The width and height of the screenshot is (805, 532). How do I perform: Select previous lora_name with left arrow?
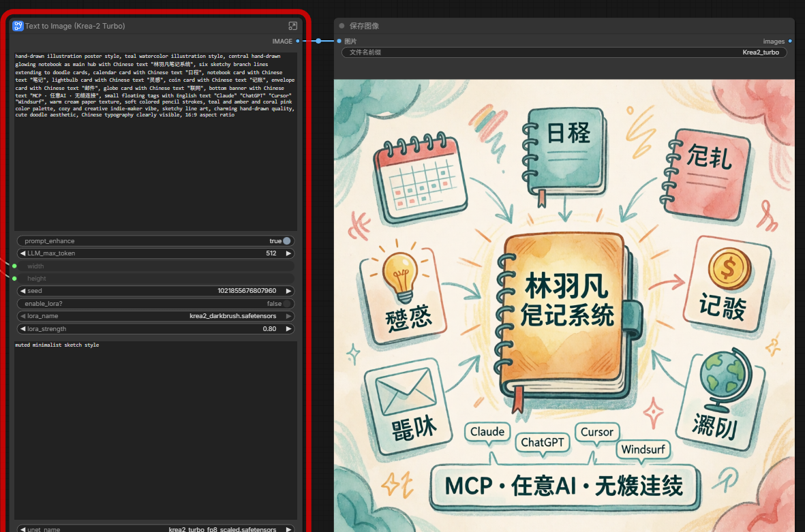point(22,316)
